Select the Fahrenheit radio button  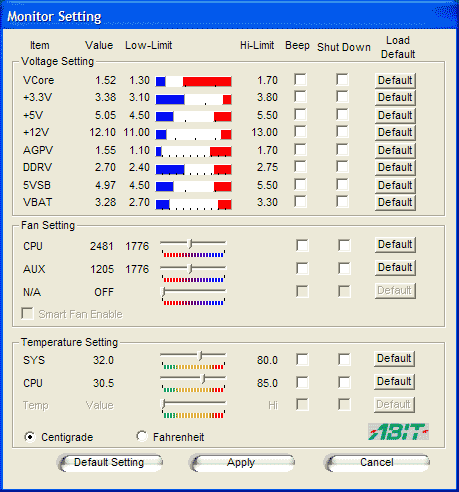point(142,436)
